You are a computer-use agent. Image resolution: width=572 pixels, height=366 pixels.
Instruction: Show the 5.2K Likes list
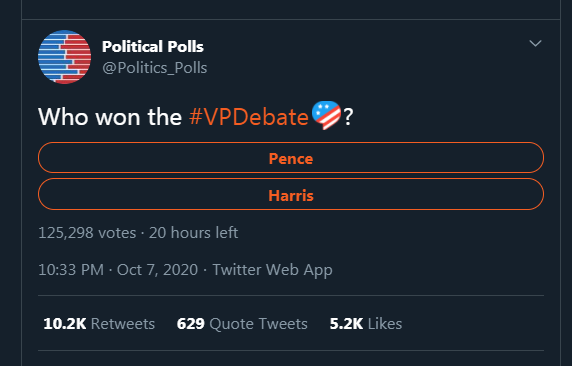tap(366, 324)
